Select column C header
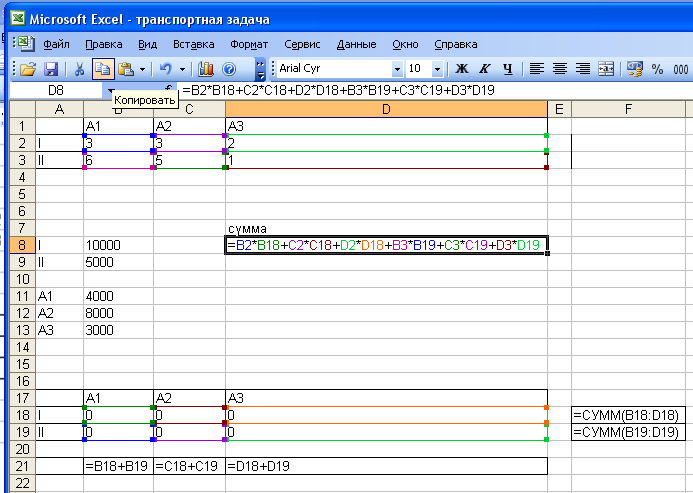The image size is (693, 493). [189, 109]
